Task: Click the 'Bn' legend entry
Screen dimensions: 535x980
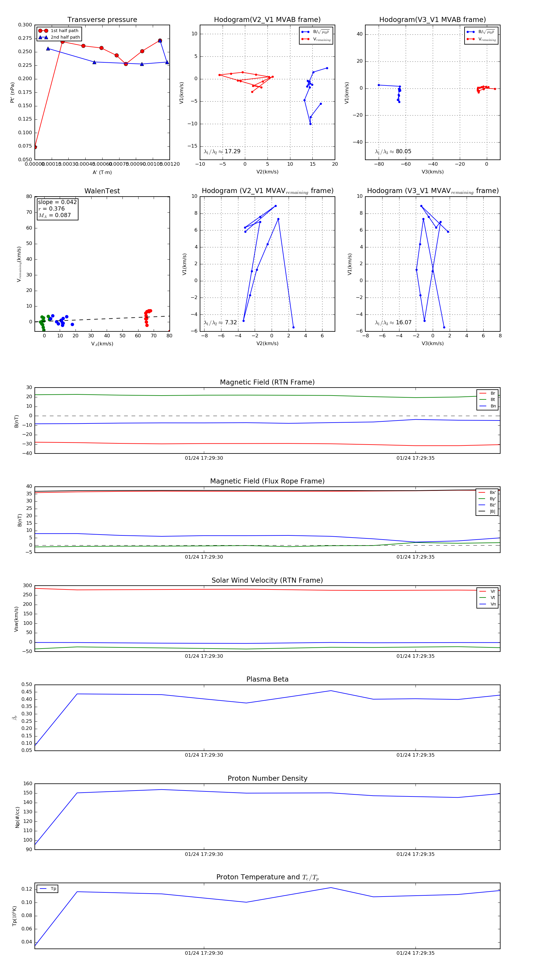Action: tap(487, 406)
